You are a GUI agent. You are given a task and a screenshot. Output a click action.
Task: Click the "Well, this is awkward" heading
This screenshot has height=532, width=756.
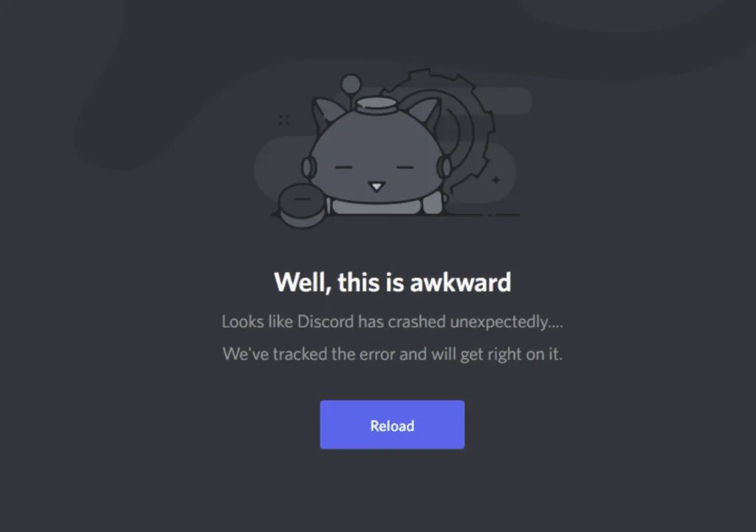[393, 283]
